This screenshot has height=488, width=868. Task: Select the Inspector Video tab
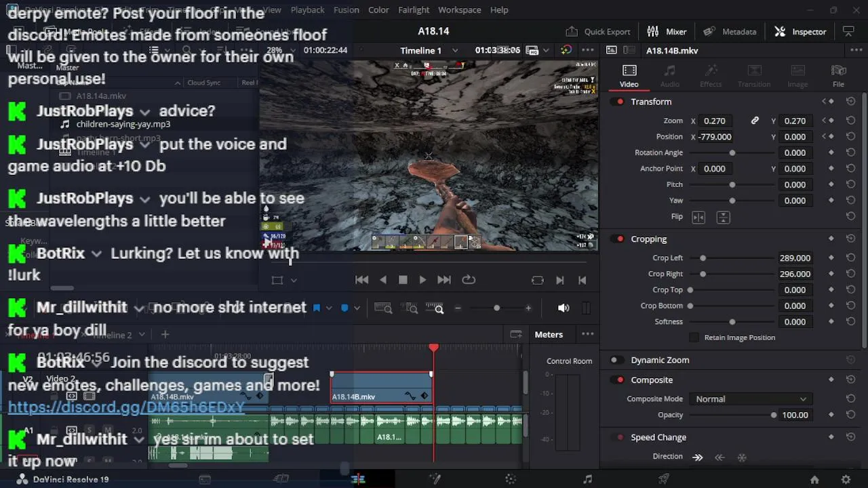click(629, 76)
